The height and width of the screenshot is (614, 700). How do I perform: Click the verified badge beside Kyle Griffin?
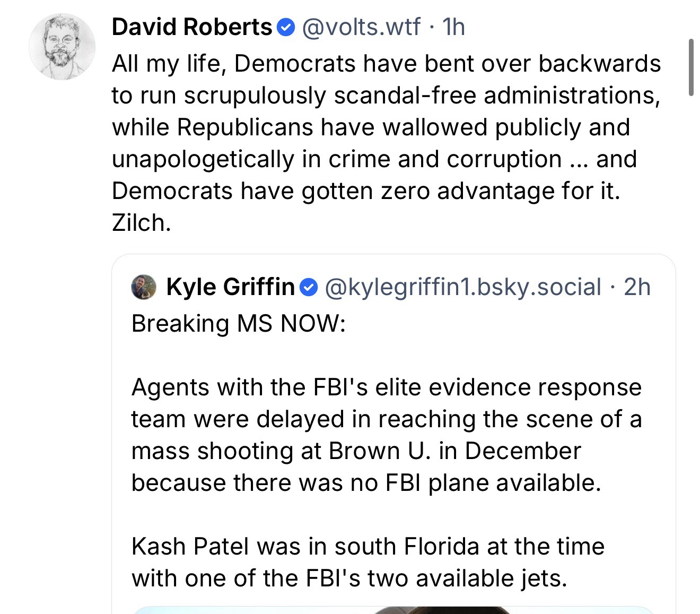pyautogui.click(x=308, y=287)
